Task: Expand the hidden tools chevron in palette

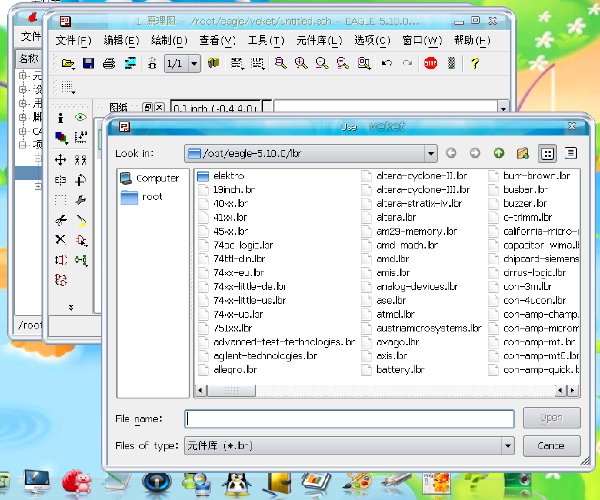Action: 71,307
